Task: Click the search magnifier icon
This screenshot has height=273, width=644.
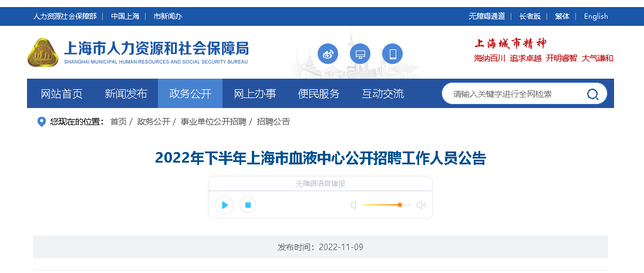Action: click(592, 94)
